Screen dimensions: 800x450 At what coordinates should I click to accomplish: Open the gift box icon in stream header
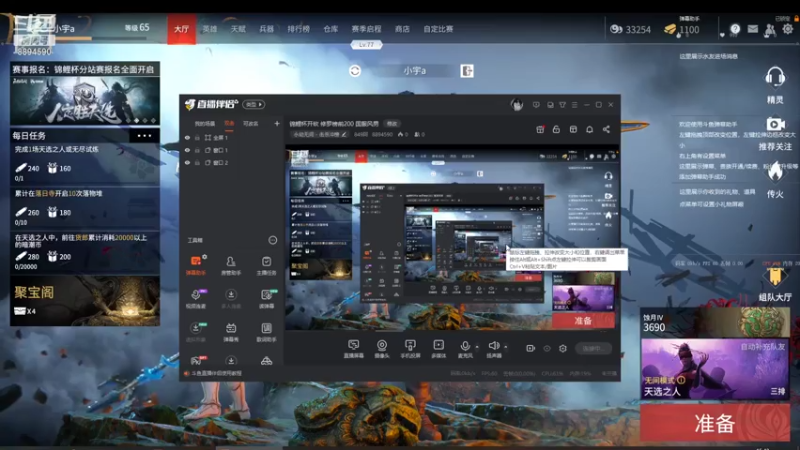tap(540, 130)
